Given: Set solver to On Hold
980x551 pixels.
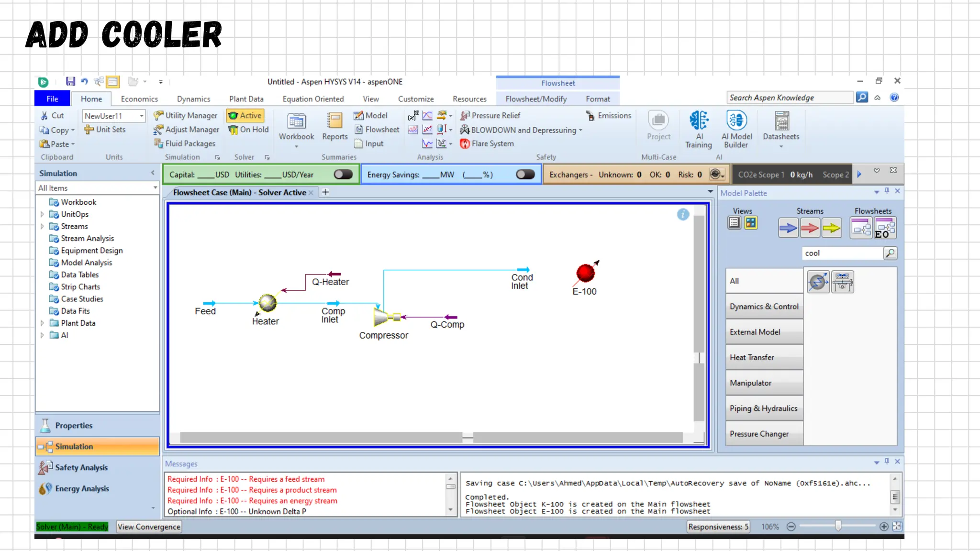Looking at the screenshot, I should 248,130.
